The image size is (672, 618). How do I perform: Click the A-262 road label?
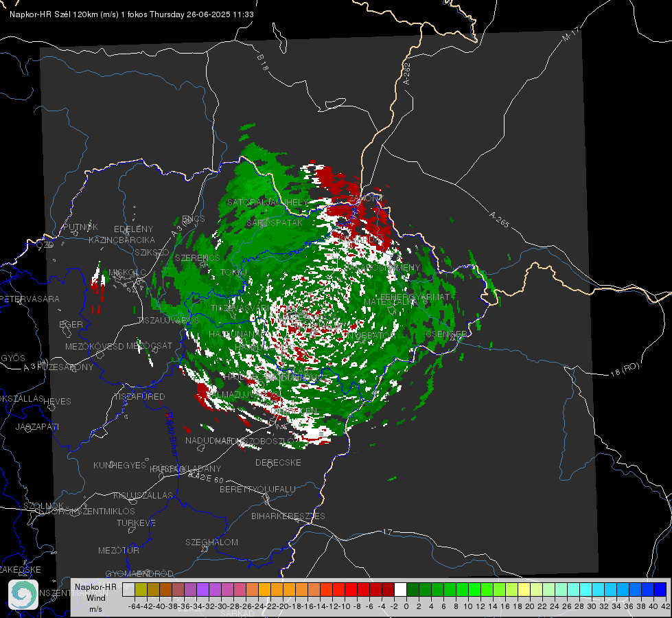407,73
